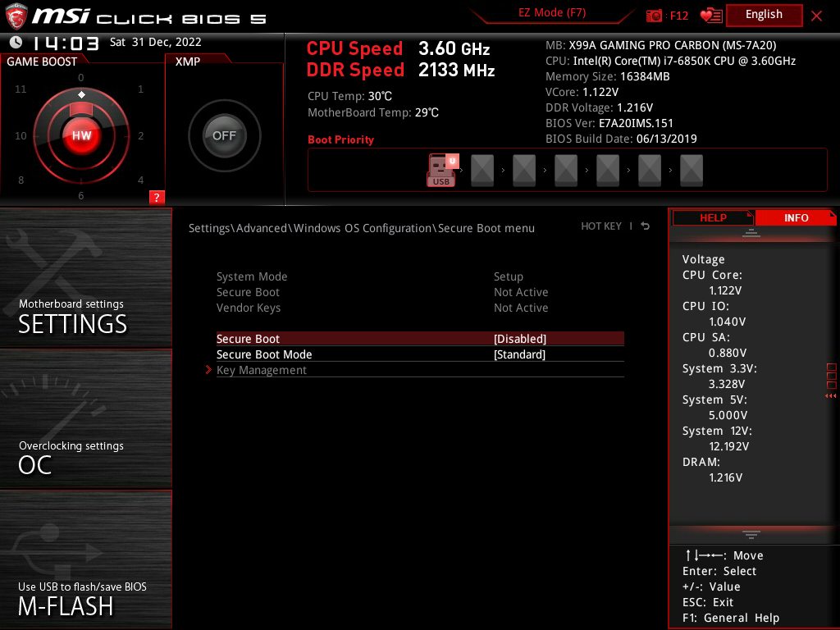Select the second boot priority slot

pos(482,171)
